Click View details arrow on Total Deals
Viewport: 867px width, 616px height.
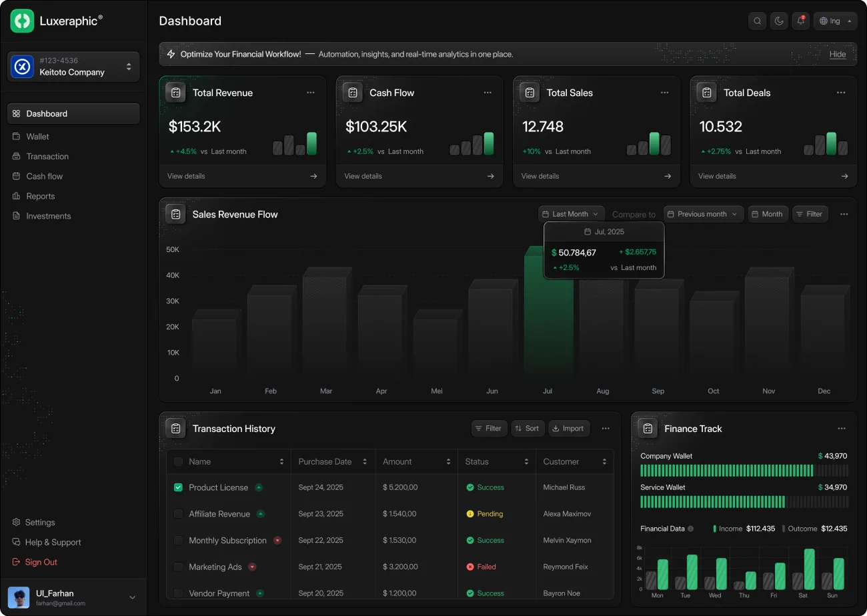[845, 176]
